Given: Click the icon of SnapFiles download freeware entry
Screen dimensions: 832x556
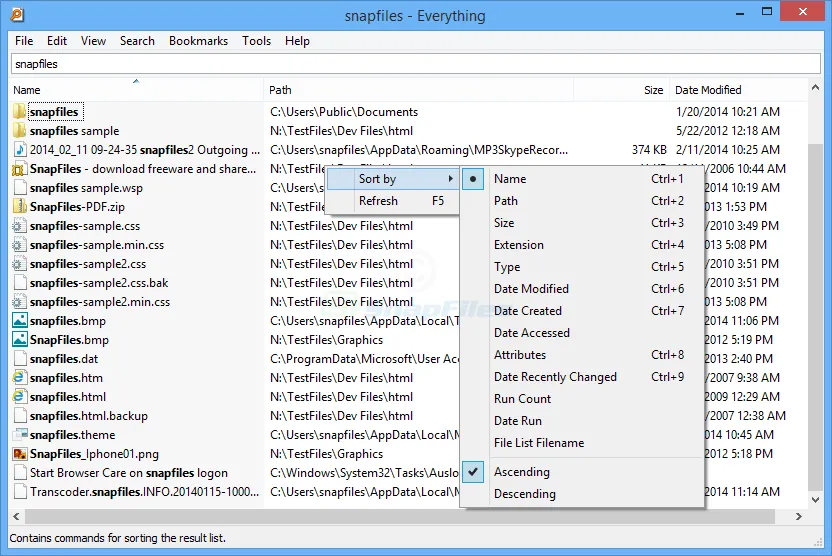Looking at the screenshot, I should pos(20,169).
